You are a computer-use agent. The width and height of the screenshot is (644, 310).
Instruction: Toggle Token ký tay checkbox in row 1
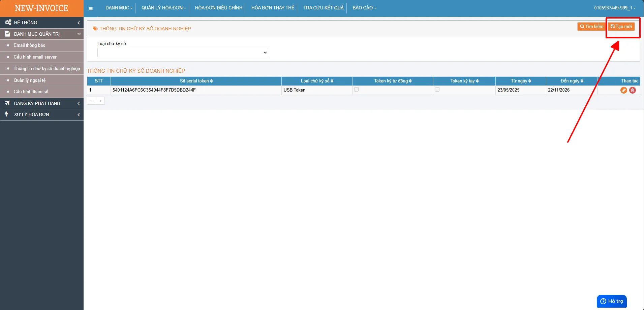click(437, 90)
